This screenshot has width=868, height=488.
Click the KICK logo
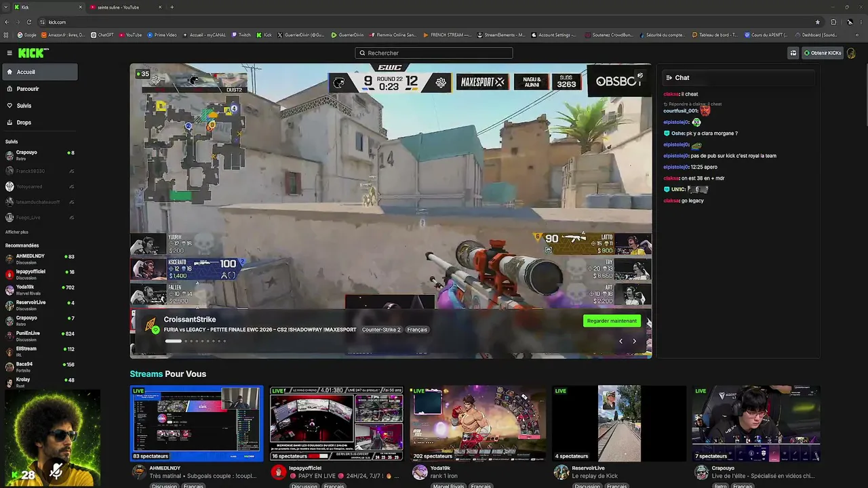(x=33, y=53)
